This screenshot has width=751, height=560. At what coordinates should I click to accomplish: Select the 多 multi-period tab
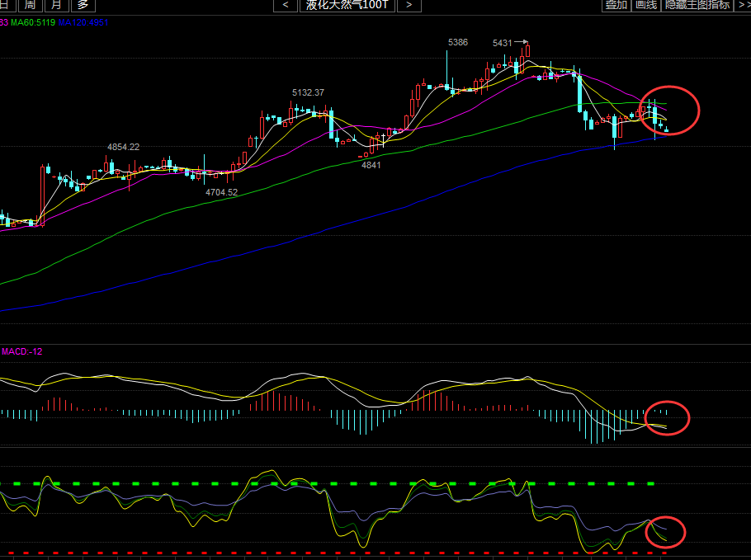(x=83, y=5)
